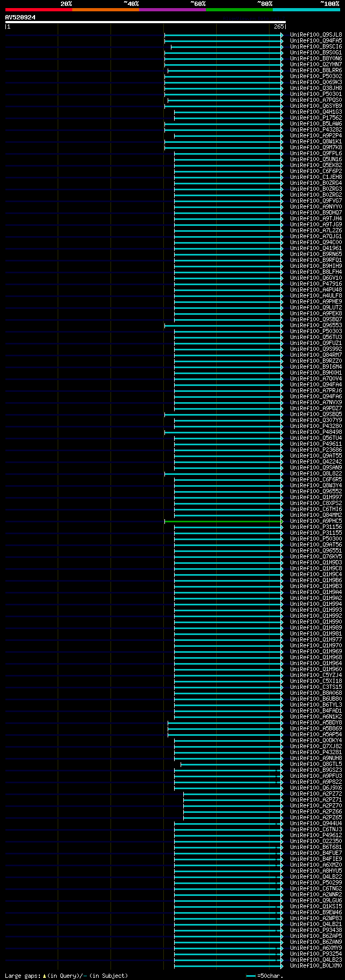
Task: Select the UniRef100_Q1H9D3 label
Action: [316, 563]
